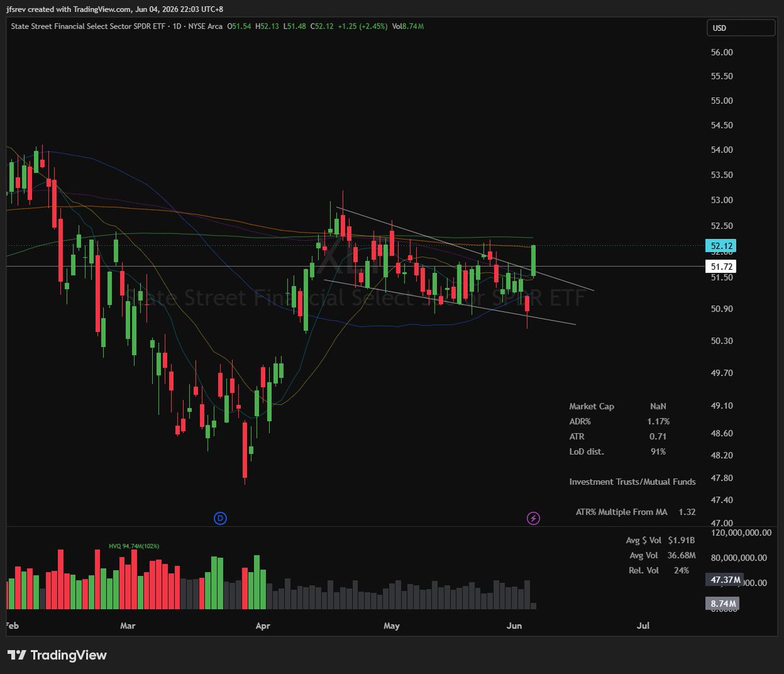Click the latest green breakout candle
This screenshot has width=784, height=674.
(x=534, y=260)
